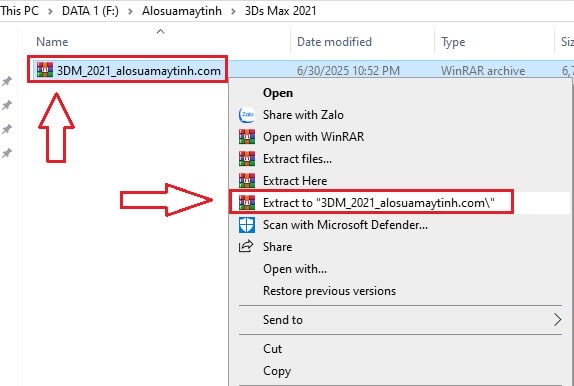This screenshot has height=386, width=574.
Task: Click WinRAR icon beside Extract to 3DM_2021 folder
Action: [x=247, y=203]
